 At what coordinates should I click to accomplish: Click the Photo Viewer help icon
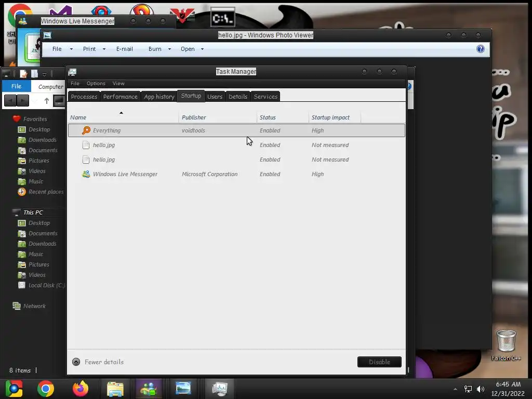[481, 49]
